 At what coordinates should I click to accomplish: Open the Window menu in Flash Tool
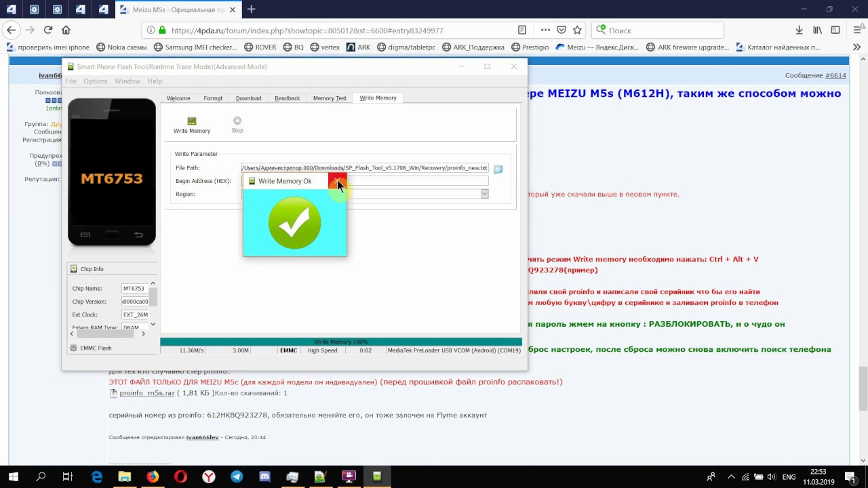pyautogui.click(x=127, y=81)
